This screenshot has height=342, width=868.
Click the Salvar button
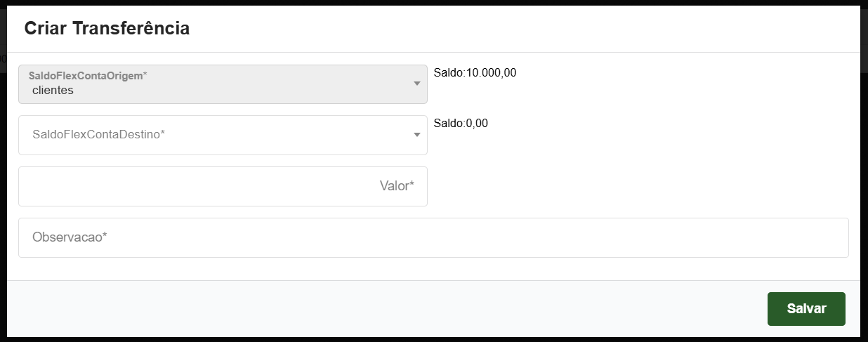(x=806, y=309)
